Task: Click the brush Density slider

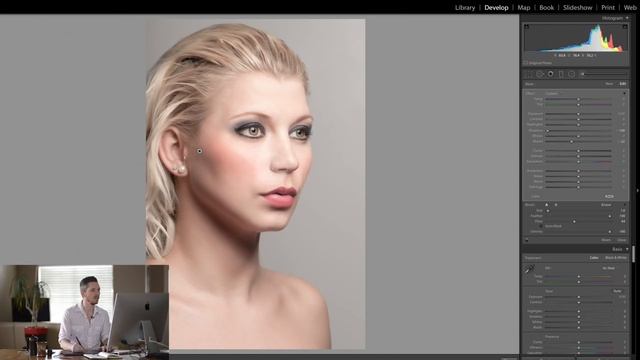Action: point(578,231)
